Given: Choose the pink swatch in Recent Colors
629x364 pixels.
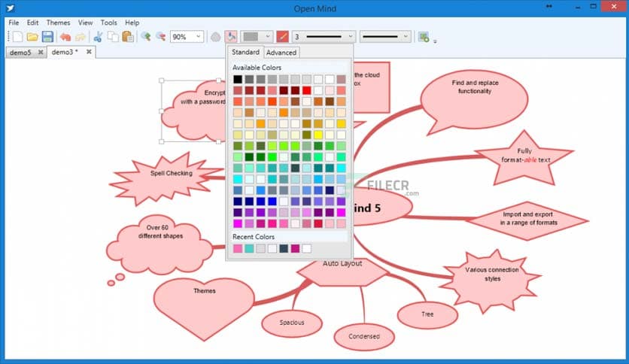Looking at the screenshot, I should pos(238,248).
